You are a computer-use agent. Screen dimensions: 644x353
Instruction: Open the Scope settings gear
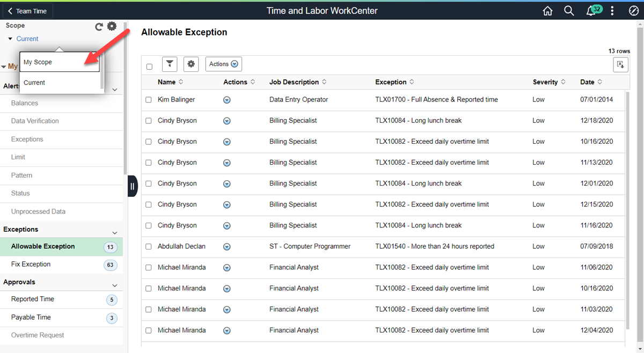tap(112, 26)
